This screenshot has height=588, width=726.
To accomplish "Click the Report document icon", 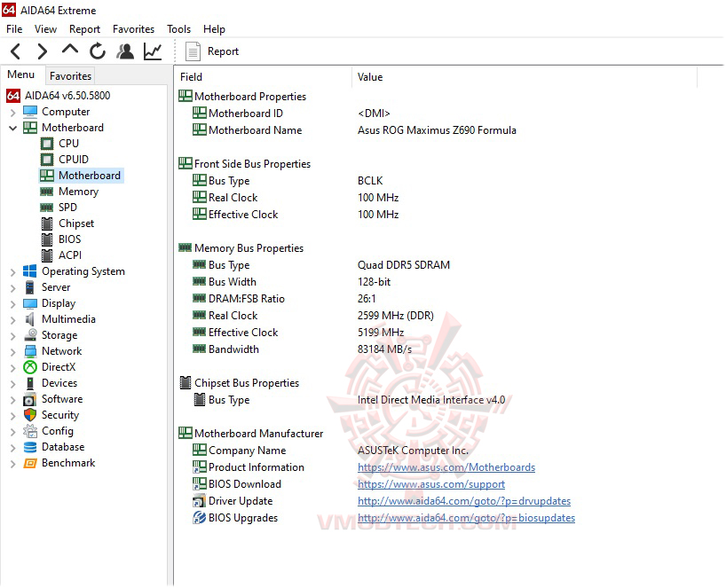I will (193, 51).
